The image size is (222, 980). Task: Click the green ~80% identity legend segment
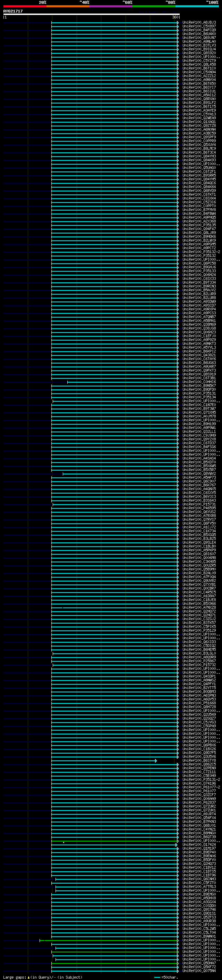coord(154,6)
